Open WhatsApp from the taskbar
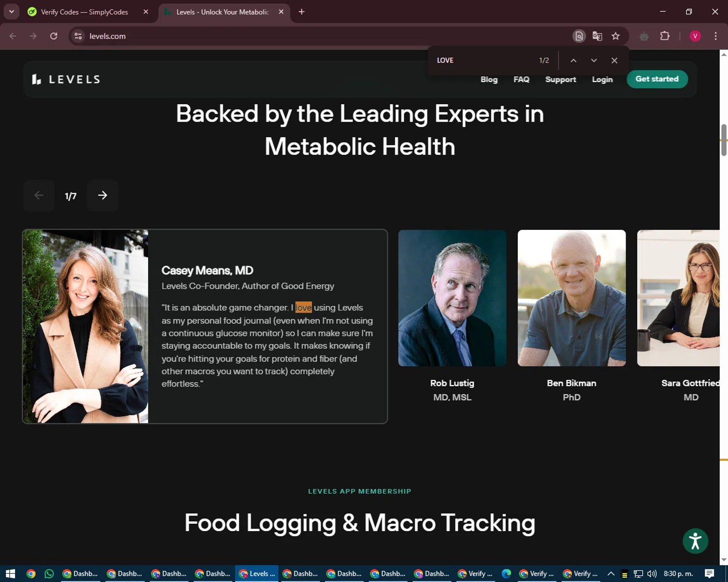This screenshot has height=582, width=728. (49, 574)
